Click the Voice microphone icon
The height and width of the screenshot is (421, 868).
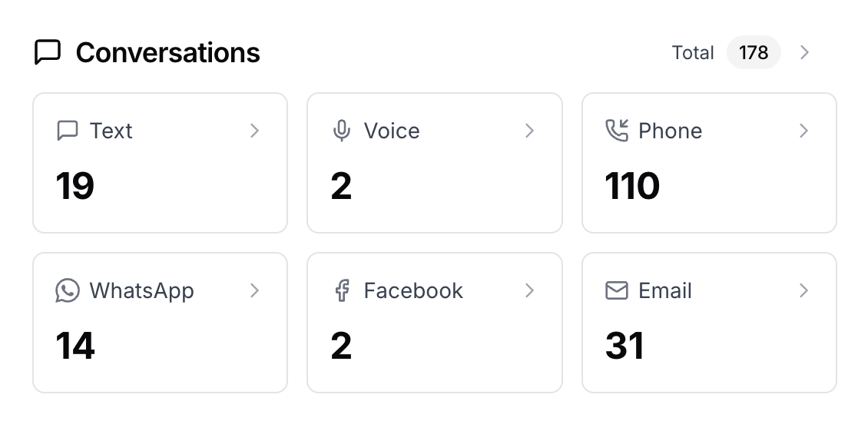pyautogui.click(x=342, y=131)
